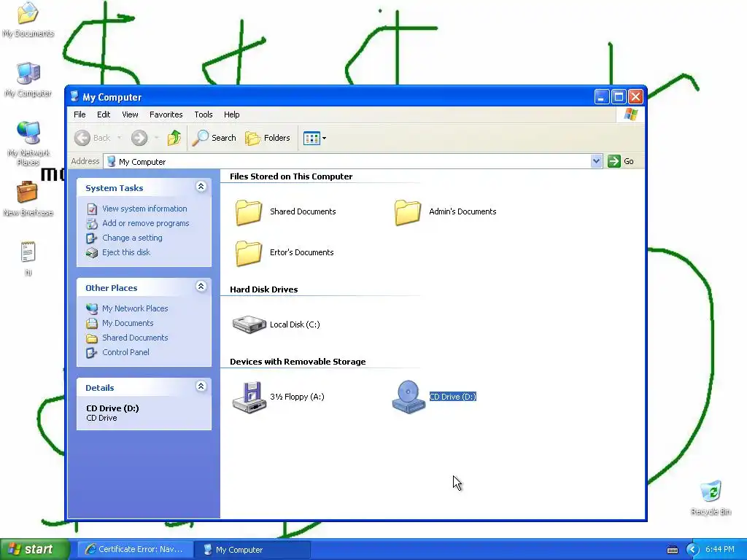
Task: Toggle the Folders pane
Action: pyautogui.click(x=267, y=138)
